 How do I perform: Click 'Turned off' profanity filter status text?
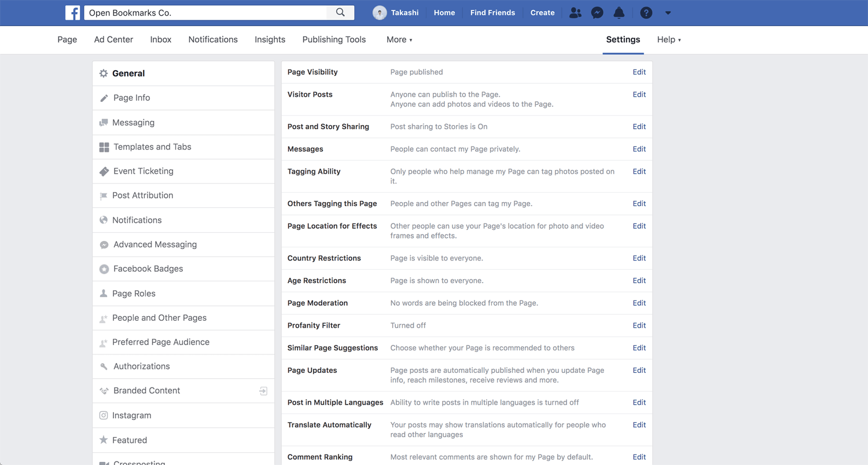click(x=408, y=325)
